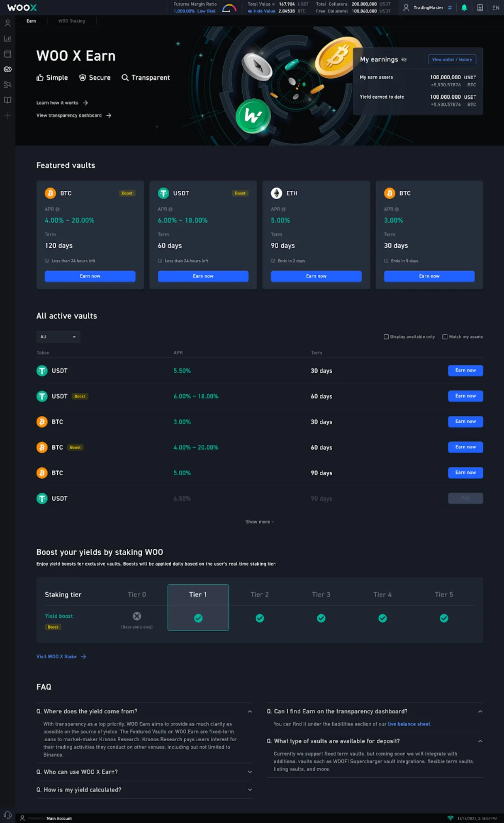This screenshot has width=504, height=823.
Task: Click the support headset icon
Action: pos(7,815)
